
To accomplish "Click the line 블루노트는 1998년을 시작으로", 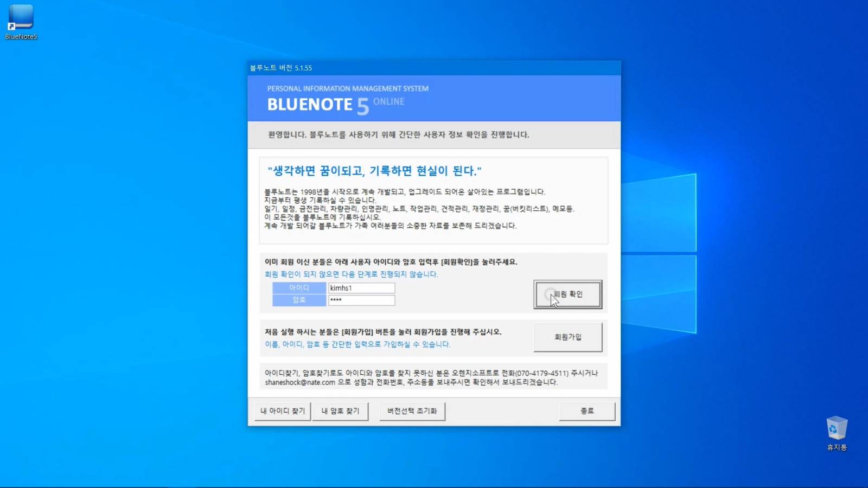I will [405, 192].
